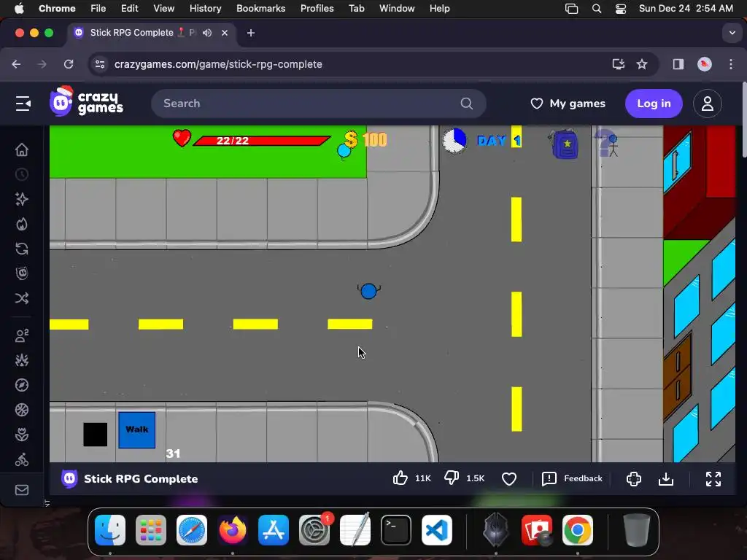Open Spotlight search in menu bar
This screenshot has height=560, width=747.
596,9
